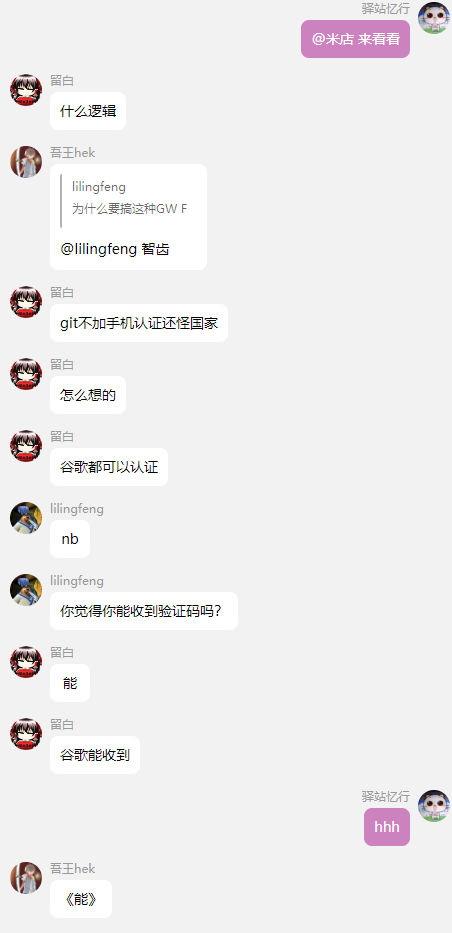Click the '@米店 来看看' message bubble
This screenshot has width=452, height=933.
click(x=356, y=39)
